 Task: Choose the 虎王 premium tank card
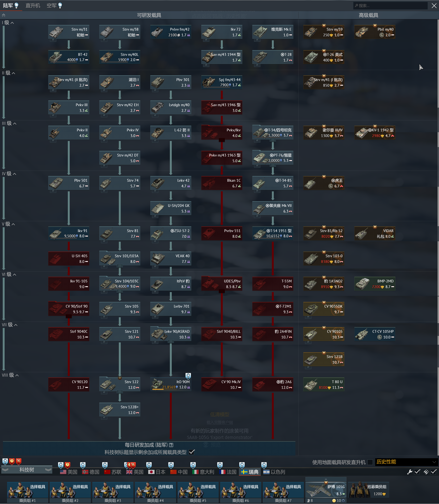pos(324,183)
